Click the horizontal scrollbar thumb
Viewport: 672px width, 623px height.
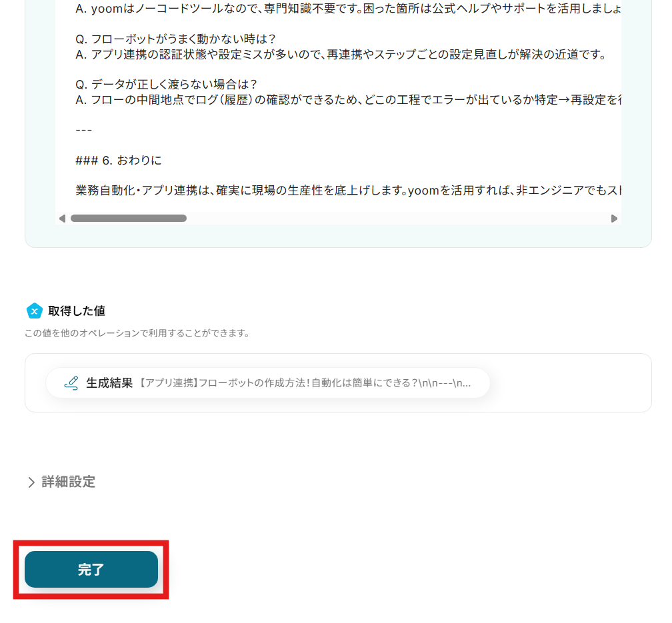pyautogui.click(x=129, y=219)
